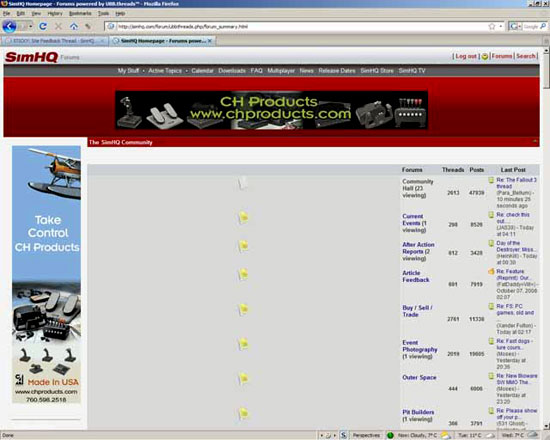Click the Reload page icon
Image resolution: width=550 pixels, height=440 pixels.
(43, 26)
